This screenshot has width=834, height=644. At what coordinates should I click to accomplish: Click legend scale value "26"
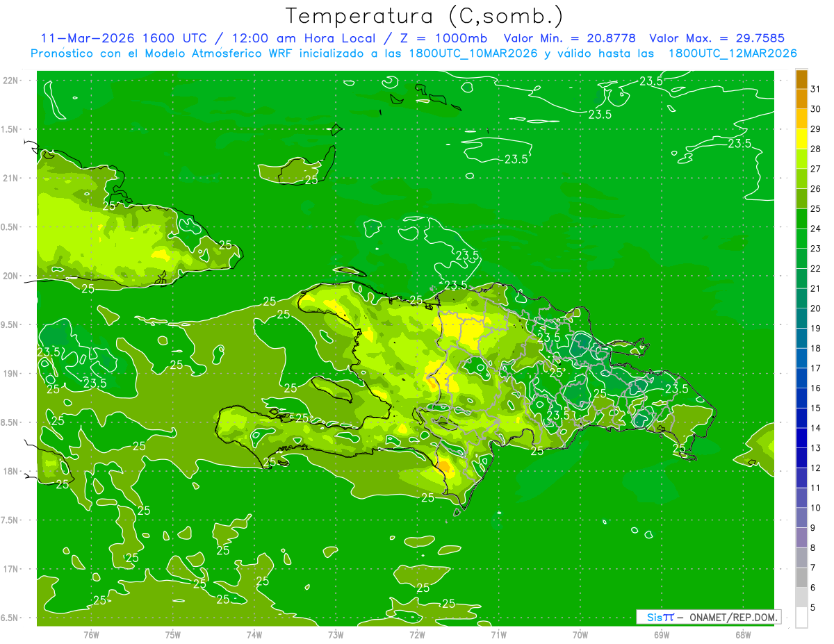pos(816,189)
